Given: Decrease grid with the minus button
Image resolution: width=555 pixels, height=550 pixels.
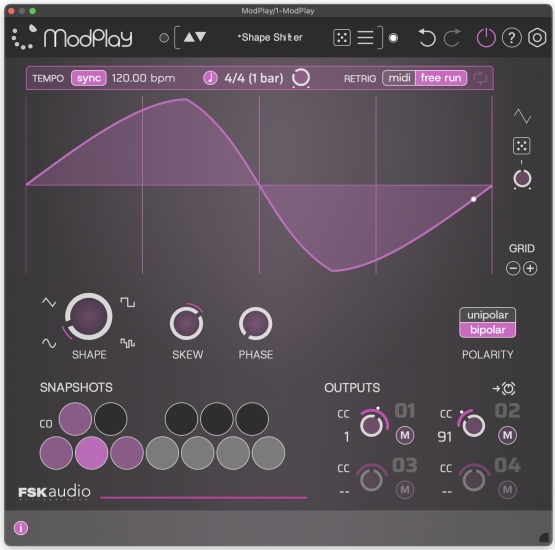Looking at the screenshot, I should coord(513,268).
